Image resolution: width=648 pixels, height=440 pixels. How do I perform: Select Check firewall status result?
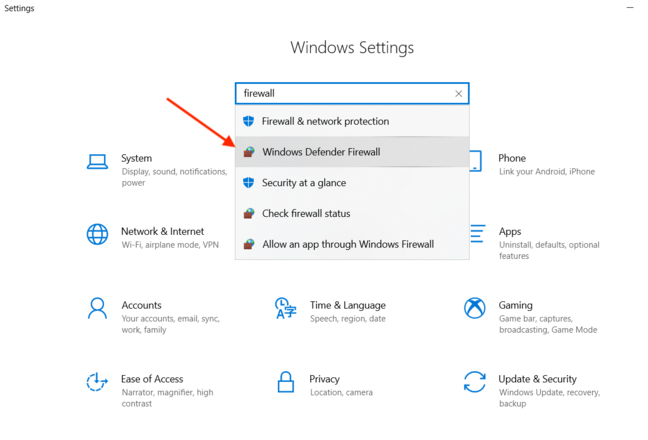click(352, 213)
